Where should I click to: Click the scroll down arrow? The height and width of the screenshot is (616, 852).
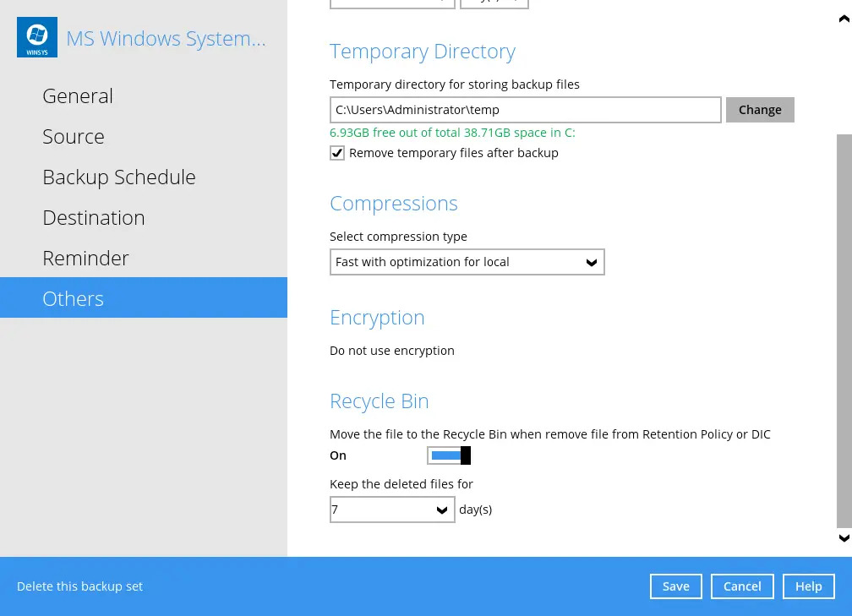843,538
